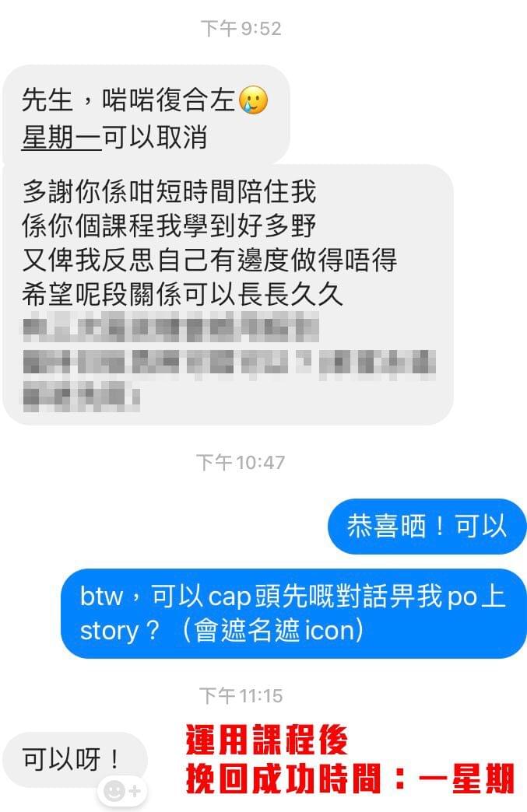Tap 可以取消 text in first message
Screen dimensions: 527x812
154,137
